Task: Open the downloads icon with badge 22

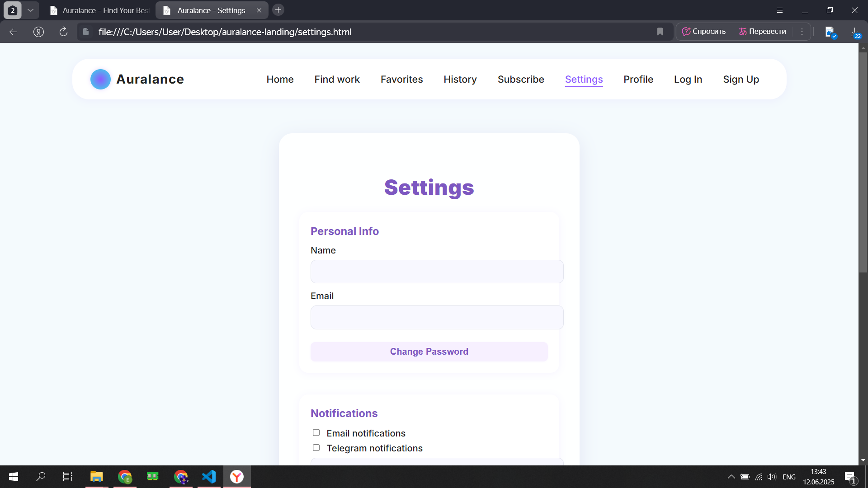Action: click(x=854, y=32)
